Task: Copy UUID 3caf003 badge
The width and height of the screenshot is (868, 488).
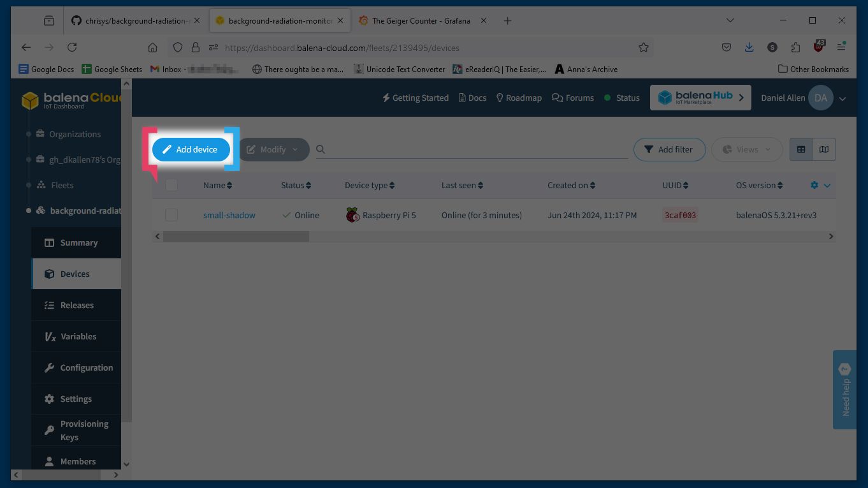Action: tap(680, 215)
